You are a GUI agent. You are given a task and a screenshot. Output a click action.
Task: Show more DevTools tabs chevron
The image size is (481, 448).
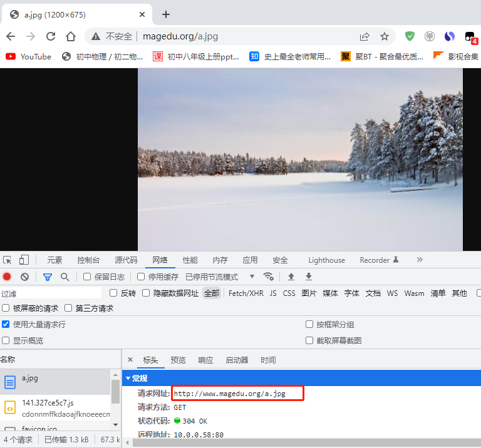point(420,260)
